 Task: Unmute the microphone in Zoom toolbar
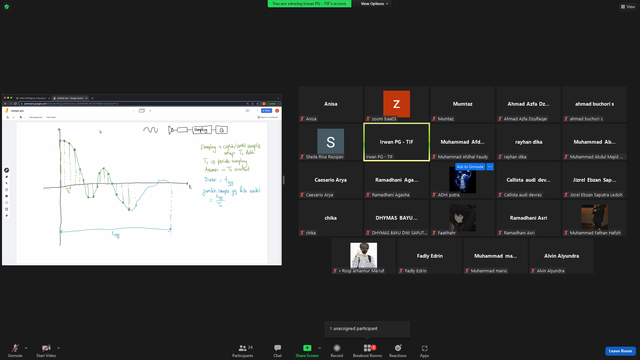click(15, 350)
